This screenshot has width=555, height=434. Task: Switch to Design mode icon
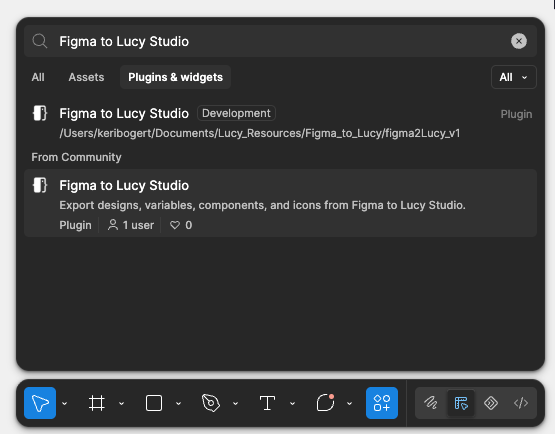[461, 403]
